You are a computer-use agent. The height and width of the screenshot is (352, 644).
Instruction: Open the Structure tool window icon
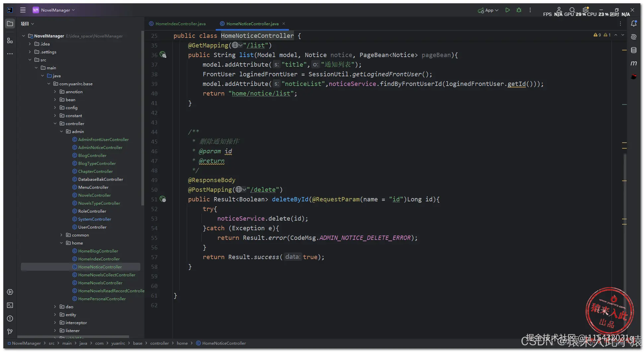[x=10, y=40]
